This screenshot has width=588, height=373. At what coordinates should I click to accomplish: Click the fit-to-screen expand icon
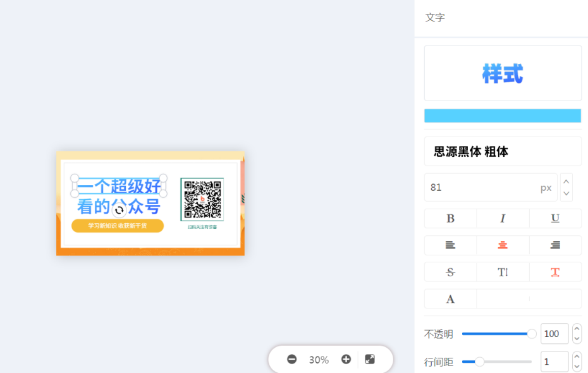pyautogui.click(x=370, y=359)
